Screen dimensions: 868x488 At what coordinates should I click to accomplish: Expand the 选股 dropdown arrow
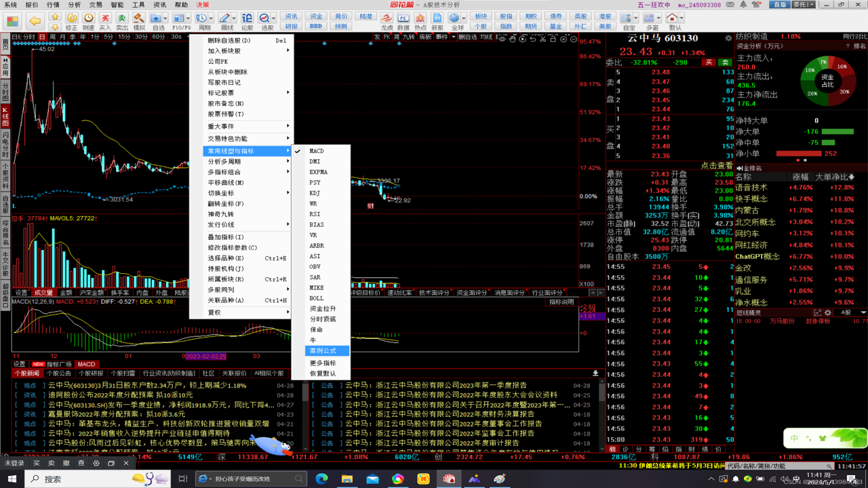[x=274, y=18]
